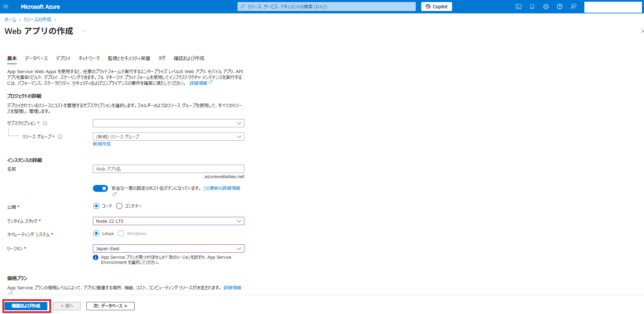The image size is (644, 314).
Task: Open the ネットワーク tab
Action: point(89,58)
